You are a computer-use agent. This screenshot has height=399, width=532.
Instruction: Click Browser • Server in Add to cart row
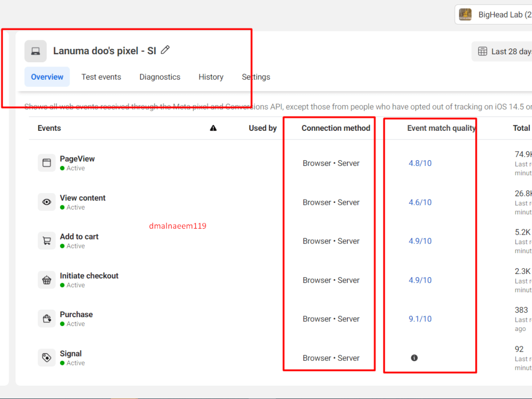tap(331, 241)
